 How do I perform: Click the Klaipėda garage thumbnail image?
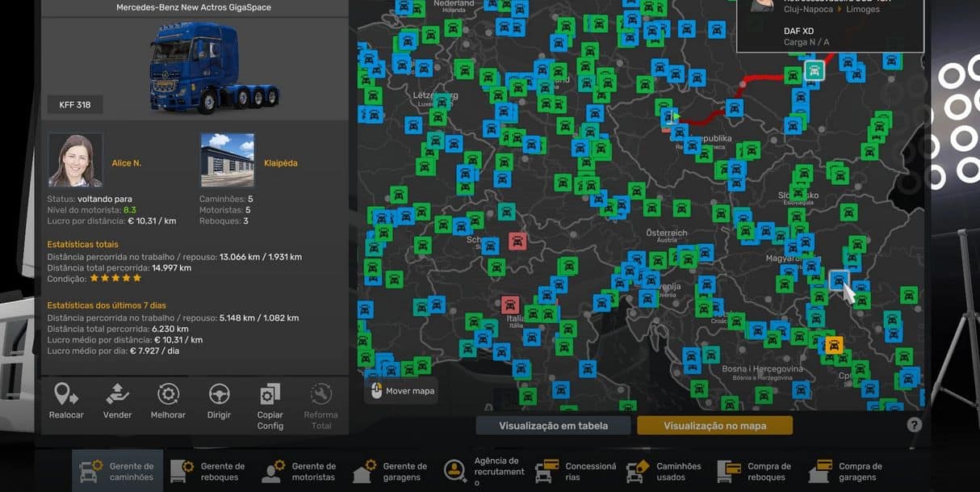pos(227,160)
